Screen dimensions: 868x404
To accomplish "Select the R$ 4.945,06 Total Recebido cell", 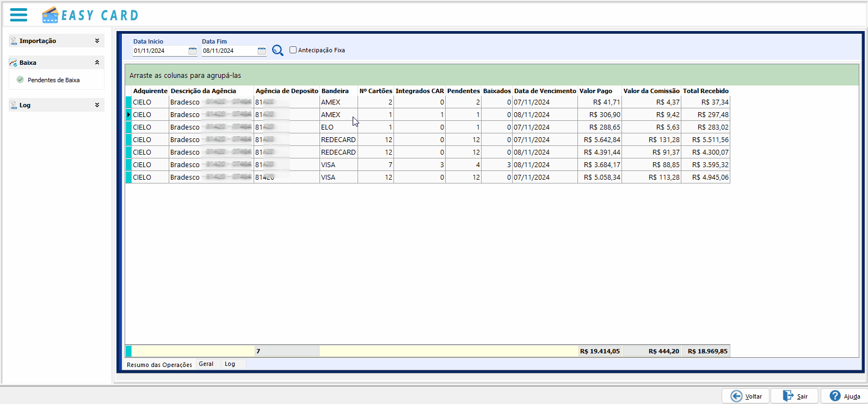I will point(705,177).
